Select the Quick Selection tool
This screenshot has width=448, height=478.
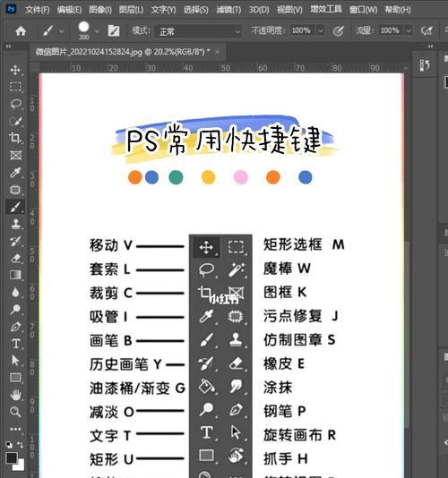[15, 121]
